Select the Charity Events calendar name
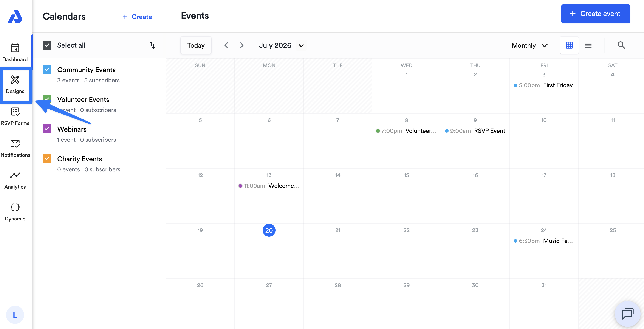Viewport: 644px width, 329px height. click(80, 159)
